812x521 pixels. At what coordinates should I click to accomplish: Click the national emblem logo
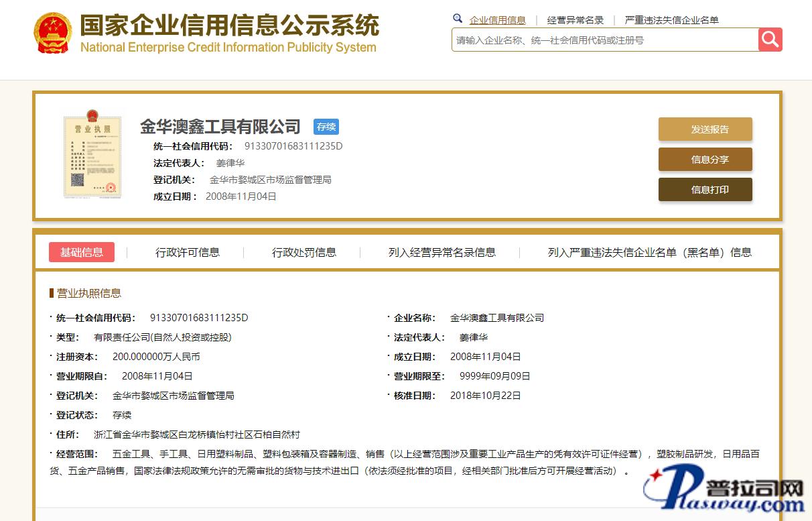pyautogui.click(x=52, y=32)
